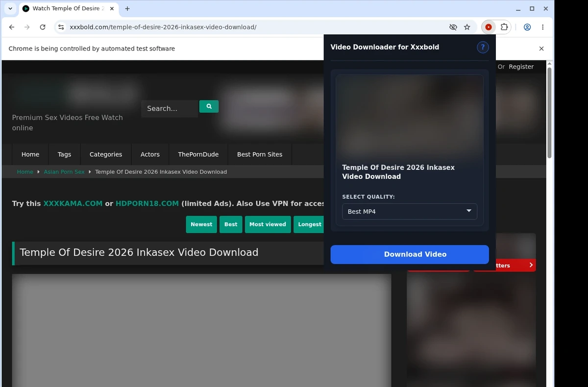
Task: Click the Video Downloader for Xxxbold popup title
Action: tap(385, 47)
